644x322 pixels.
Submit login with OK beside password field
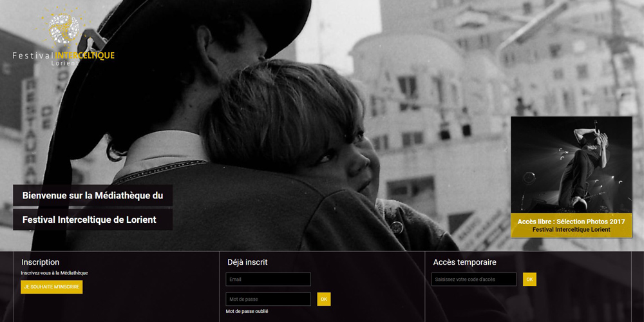[324, 299]
